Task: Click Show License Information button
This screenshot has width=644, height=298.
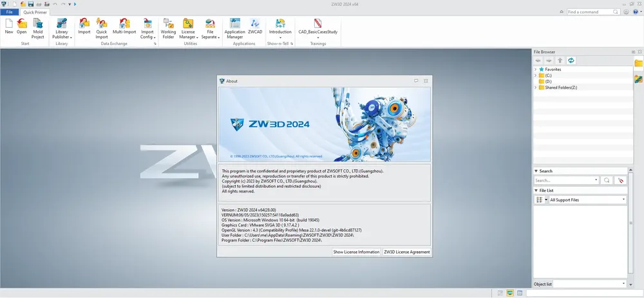Action: pyautogui.click(x=356, y=252)
